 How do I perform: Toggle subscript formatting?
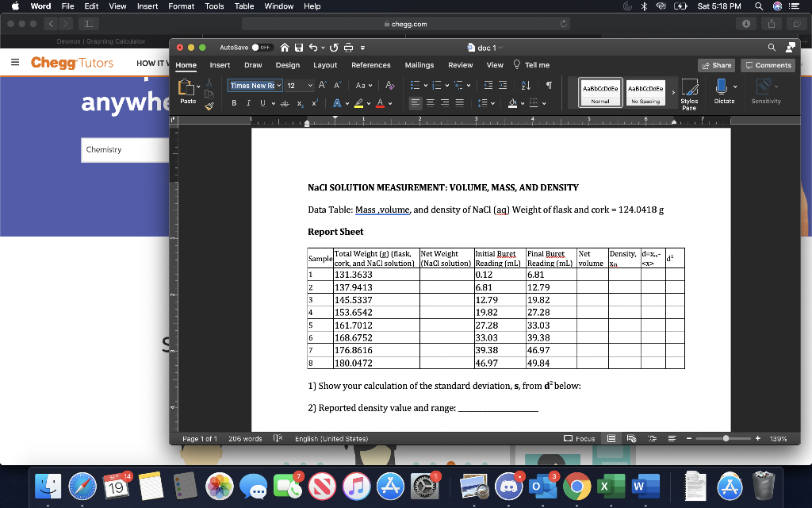point(301,102)
